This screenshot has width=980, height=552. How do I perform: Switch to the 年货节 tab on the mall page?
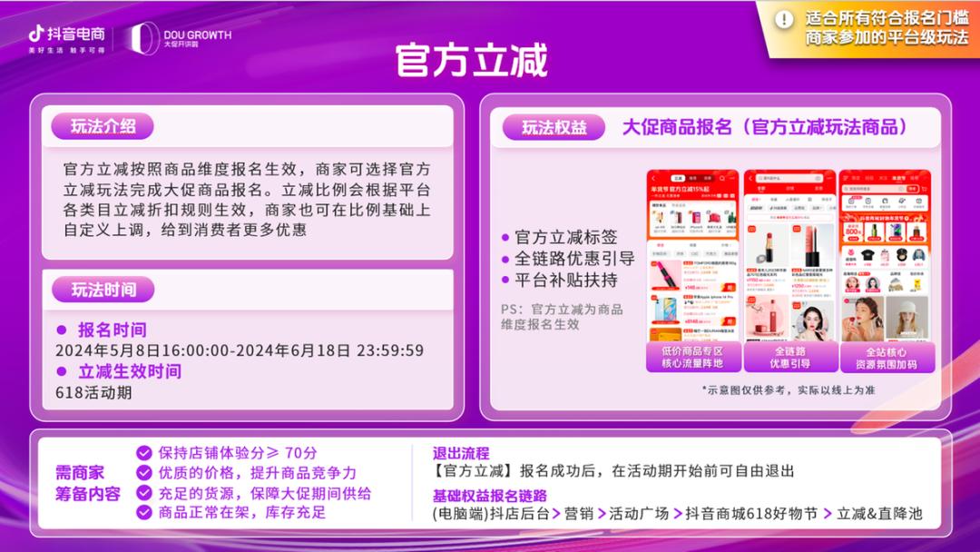899,178
